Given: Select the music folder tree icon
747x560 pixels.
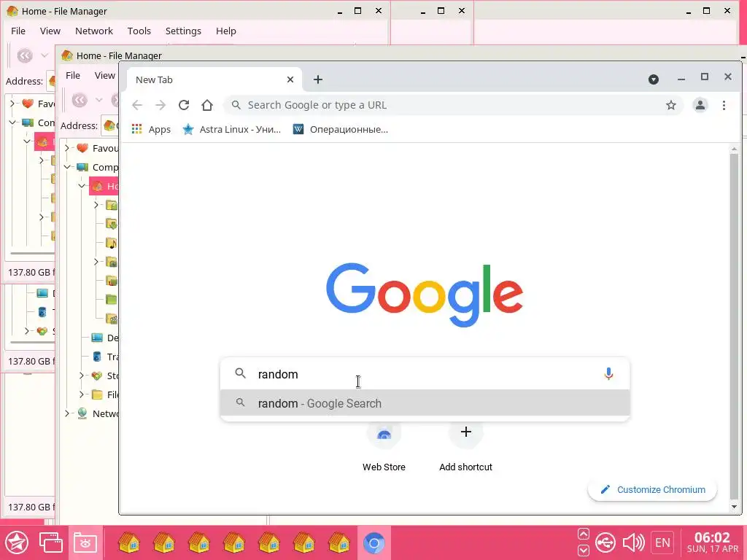Looking at the screenshot, I should coord(111,243).
